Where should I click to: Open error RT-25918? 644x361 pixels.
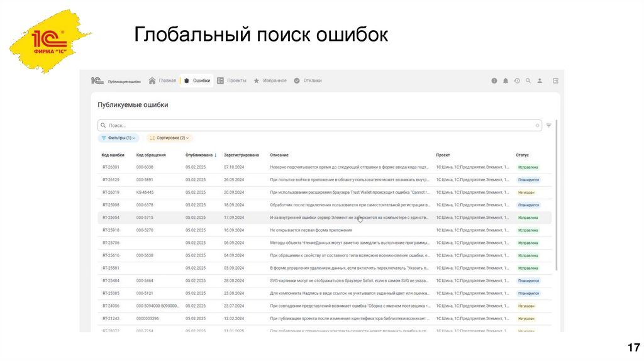111,230
